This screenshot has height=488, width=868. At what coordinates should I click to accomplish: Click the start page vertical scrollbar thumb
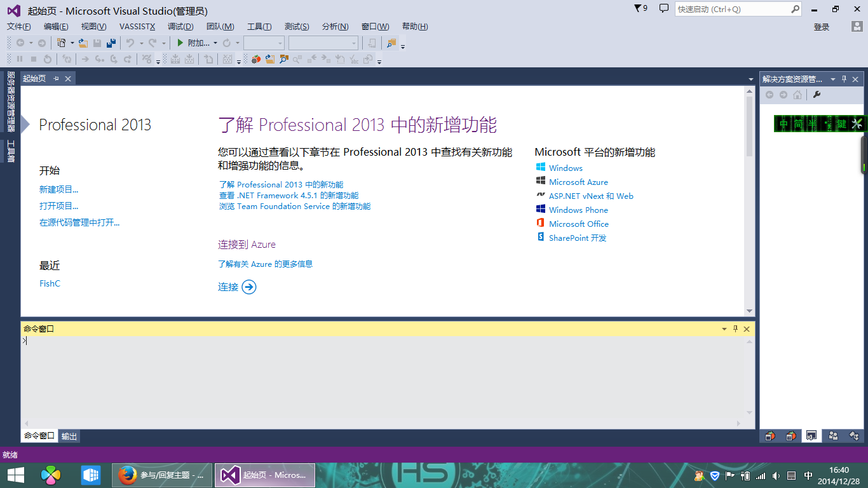click(750, 126)
